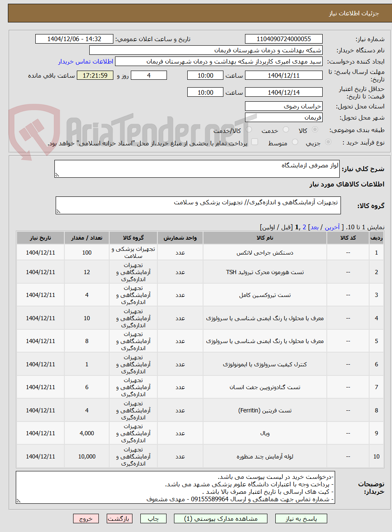Click the announcement date 1404/12/06 - 14:32 field
This screenshot has height=532, width=392.
point(74,39)
